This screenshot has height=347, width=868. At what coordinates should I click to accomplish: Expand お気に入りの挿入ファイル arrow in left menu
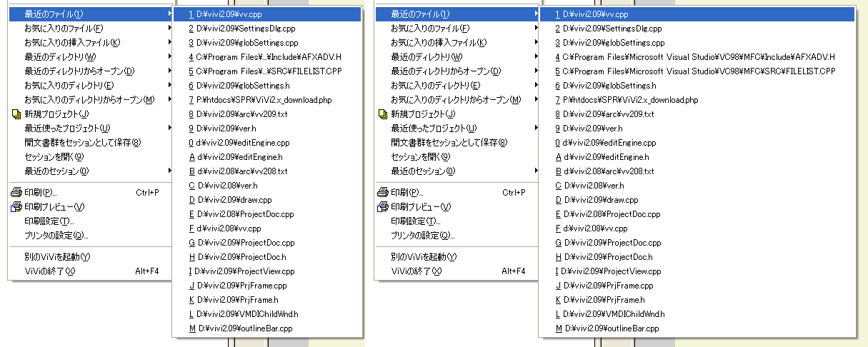tap(169, 43)
